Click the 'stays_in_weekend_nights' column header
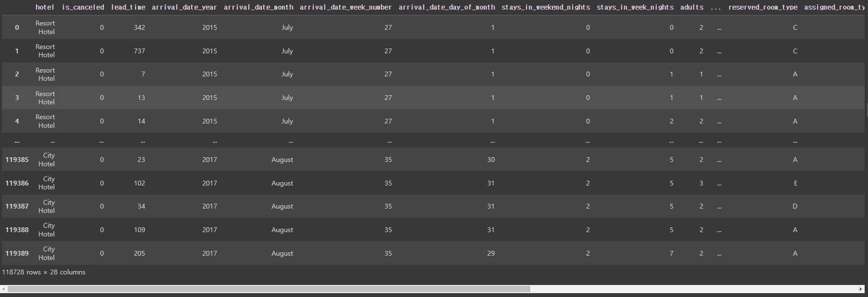Screen dimensions: 868x297 (x=546, y=7)
